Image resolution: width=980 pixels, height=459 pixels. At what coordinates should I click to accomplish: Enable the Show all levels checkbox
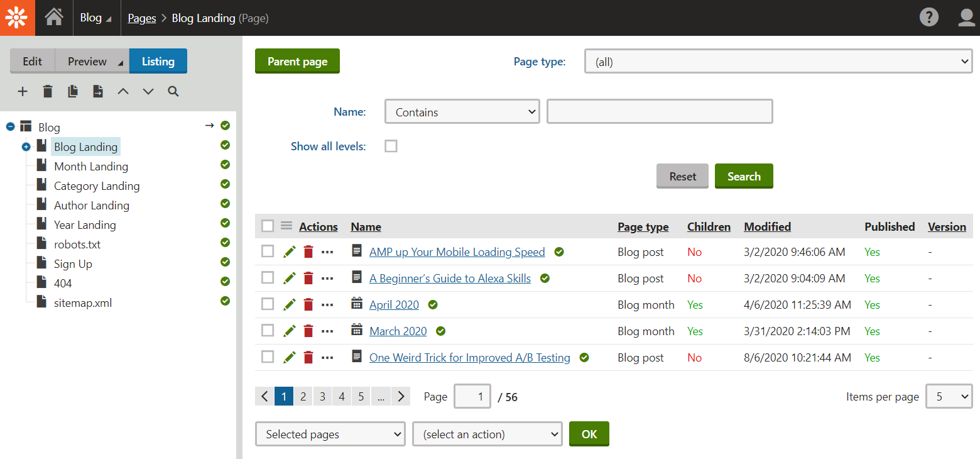coord(391,145)
